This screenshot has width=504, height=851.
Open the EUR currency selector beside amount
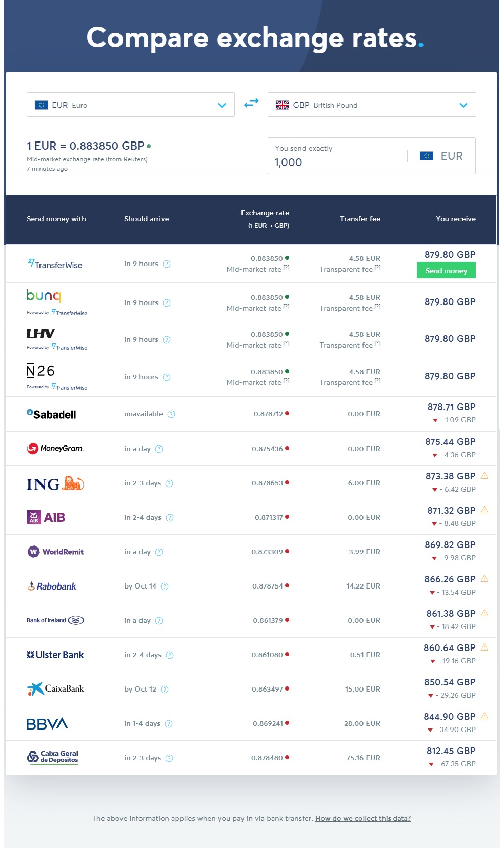[x=442, y=156]
